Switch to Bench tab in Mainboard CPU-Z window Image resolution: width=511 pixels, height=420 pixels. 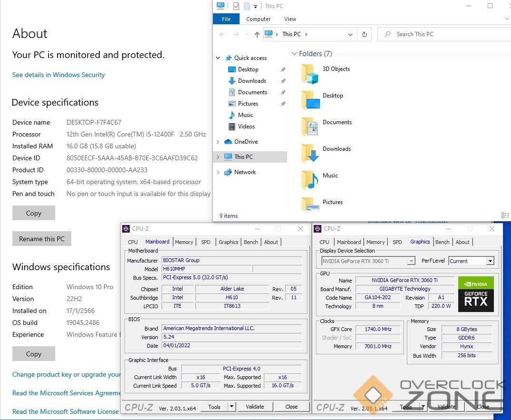[251, 242]
